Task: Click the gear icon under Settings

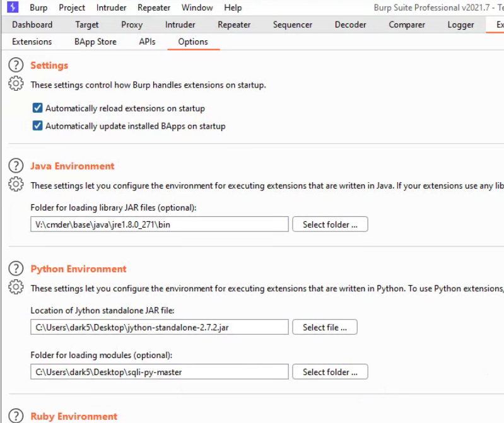Action: tap(16, 83)
